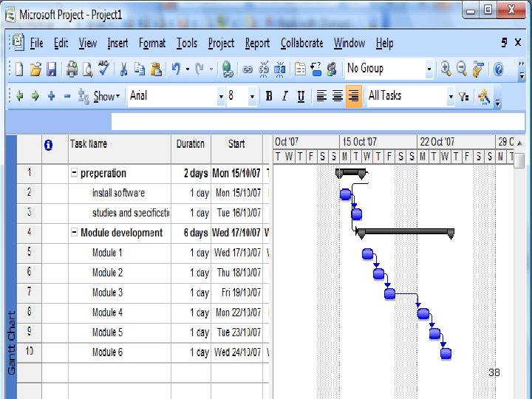
Task: Open Microsoft Project Help icon
Action: click(498, 69)
